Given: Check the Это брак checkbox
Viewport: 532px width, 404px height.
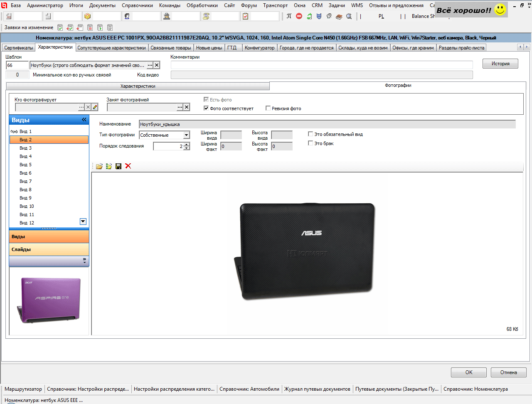Looking at the screenshot, I should click(x=310, y=143).
